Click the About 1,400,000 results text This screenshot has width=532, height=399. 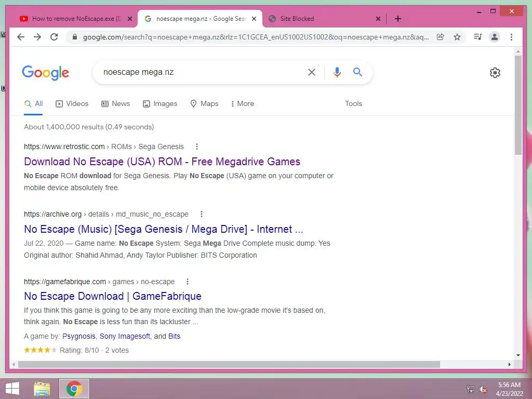click(x=89, y=127)
